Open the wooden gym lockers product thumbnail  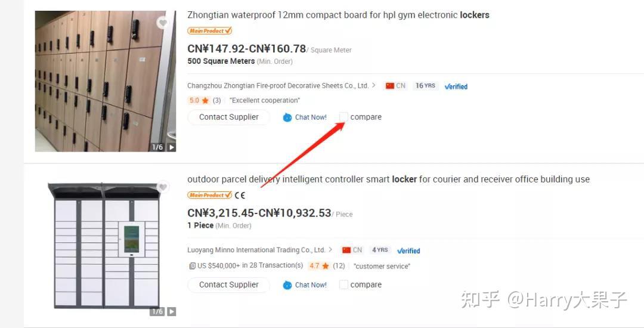click(x=106, y=81)
